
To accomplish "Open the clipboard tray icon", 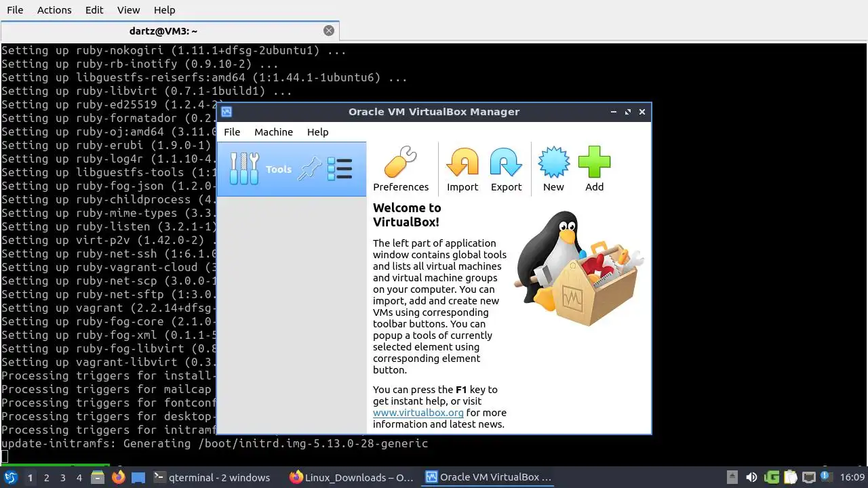I will point(790,477).
